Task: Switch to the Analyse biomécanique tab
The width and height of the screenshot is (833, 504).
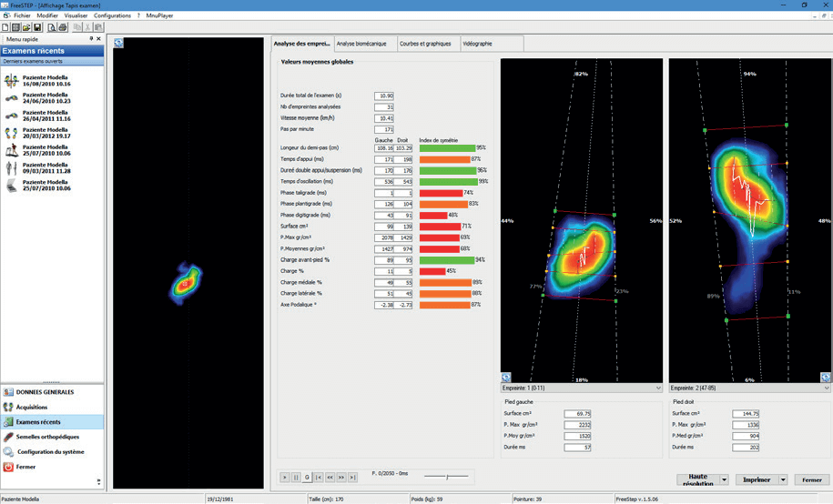Action: point(363,44)
